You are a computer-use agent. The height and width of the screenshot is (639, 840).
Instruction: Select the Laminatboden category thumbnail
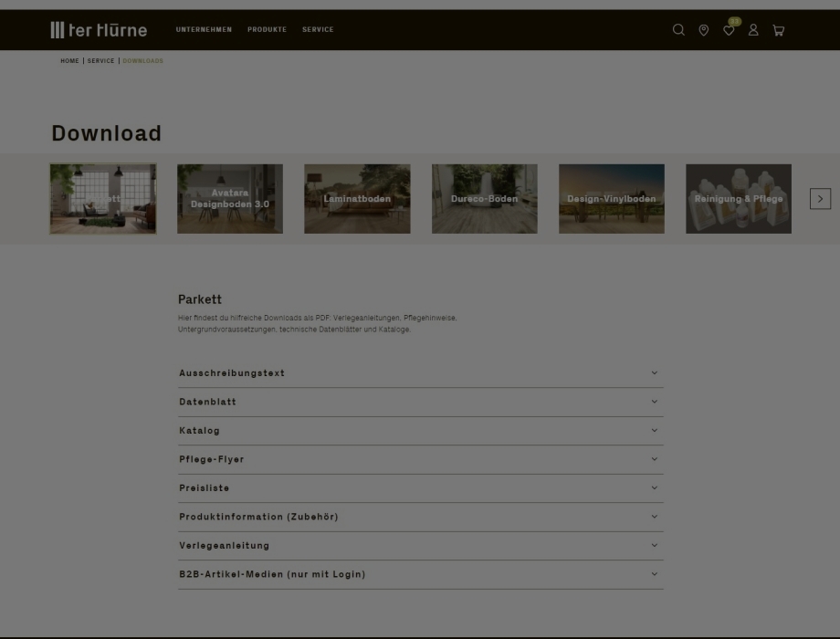click(357, 199)
